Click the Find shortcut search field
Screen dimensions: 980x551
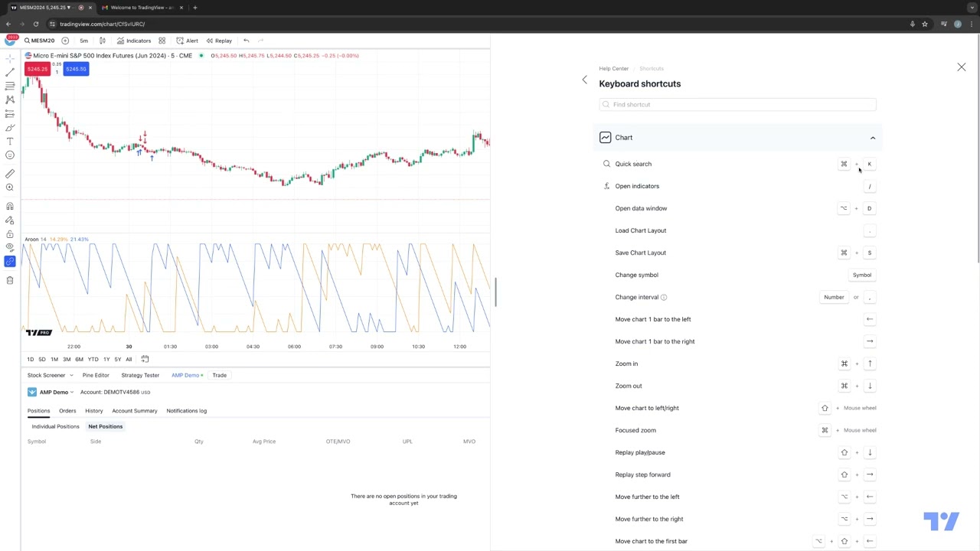pos(737,104)
